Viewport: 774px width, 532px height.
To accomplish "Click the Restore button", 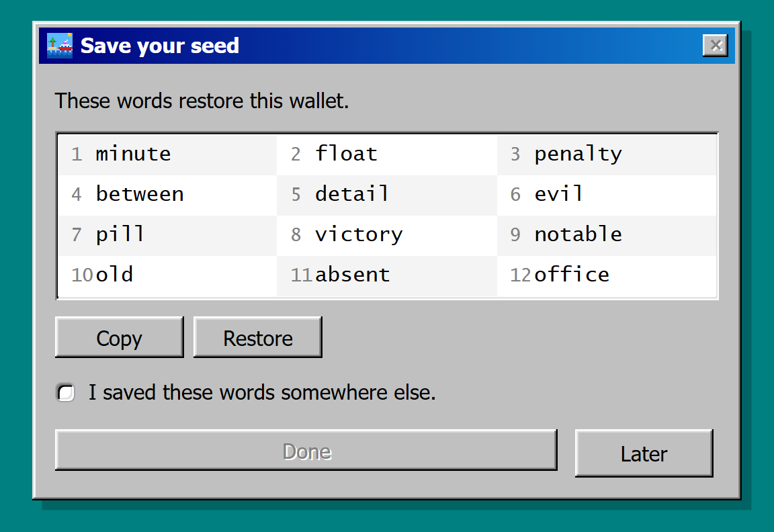I will 258,338.
